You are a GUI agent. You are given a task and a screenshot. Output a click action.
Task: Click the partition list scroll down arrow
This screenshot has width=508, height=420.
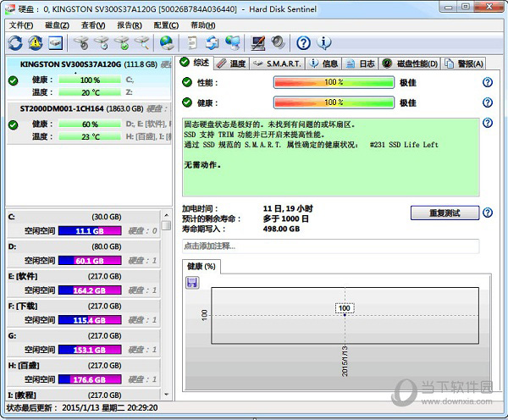[166, 395]
